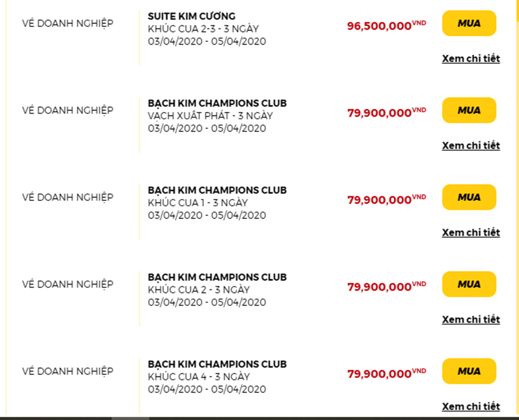Click the KHÚC CUA 1 - 3 NGÀY line
Image resolution: width=519 pixels, height=420 pixels.
197,203
